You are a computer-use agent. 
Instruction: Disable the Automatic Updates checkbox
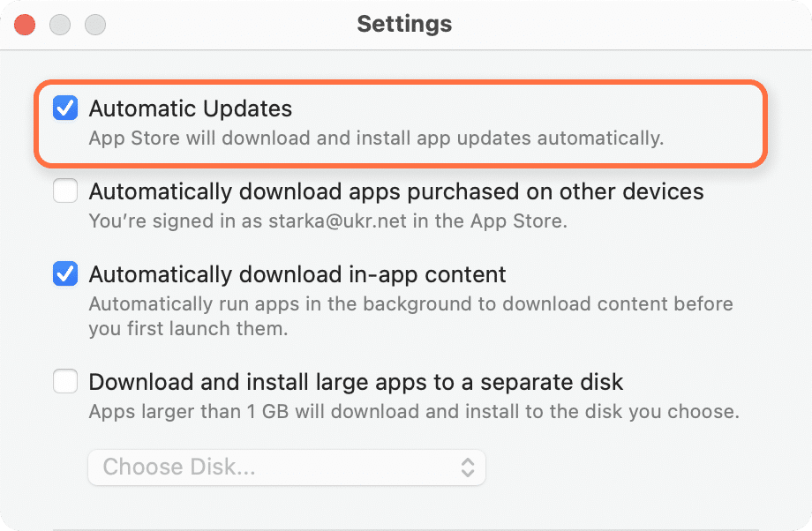coord(65,108)
